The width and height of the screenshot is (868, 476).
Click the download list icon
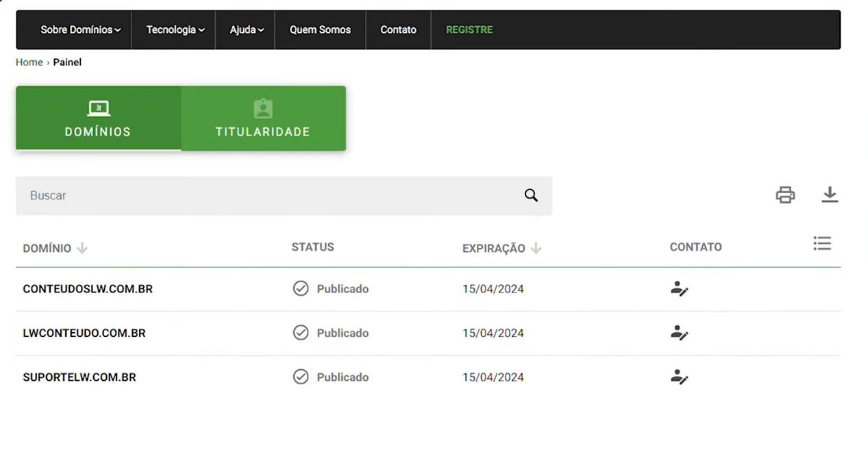click(x=830, y=195)
